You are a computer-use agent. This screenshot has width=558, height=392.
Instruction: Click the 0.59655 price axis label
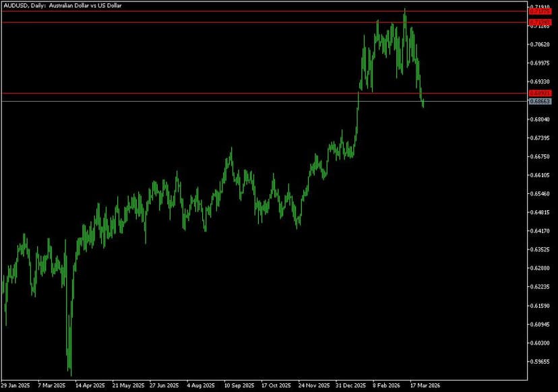[x=540, y=361]
